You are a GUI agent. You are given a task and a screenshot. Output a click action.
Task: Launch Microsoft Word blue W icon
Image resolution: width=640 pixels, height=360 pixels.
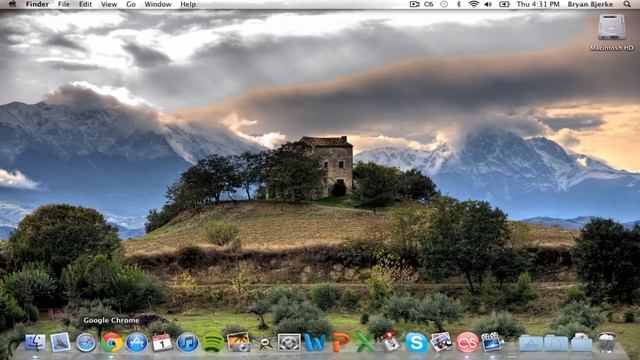(x=315, y=343)
